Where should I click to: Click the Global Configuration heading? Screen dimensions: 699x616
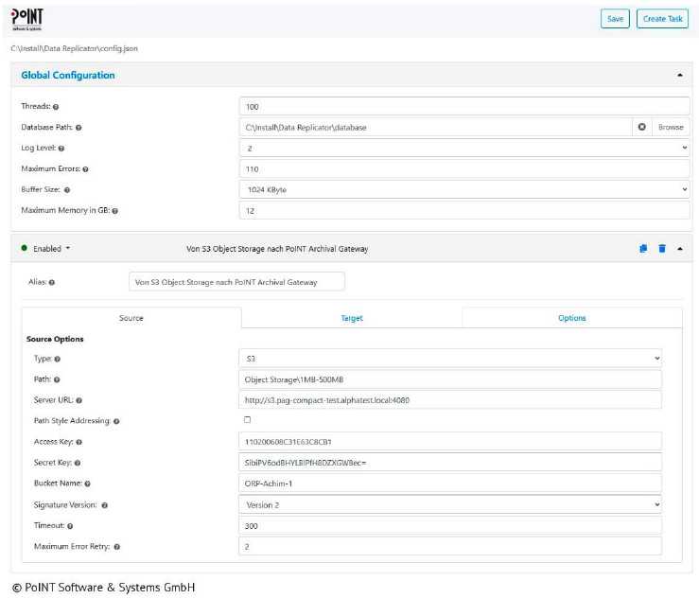tap(68, 76)
